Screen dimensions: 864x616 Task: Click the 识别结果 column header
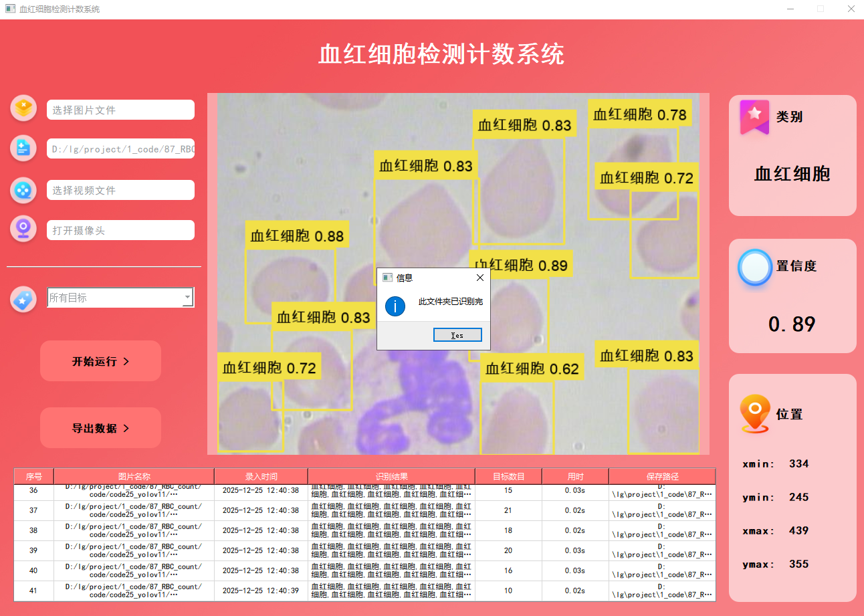click(392, 476)
